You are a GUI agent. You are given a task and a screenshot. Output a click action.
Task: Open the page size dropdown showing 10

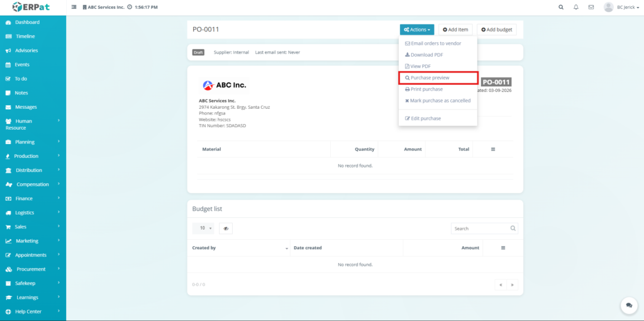(203, 228)
